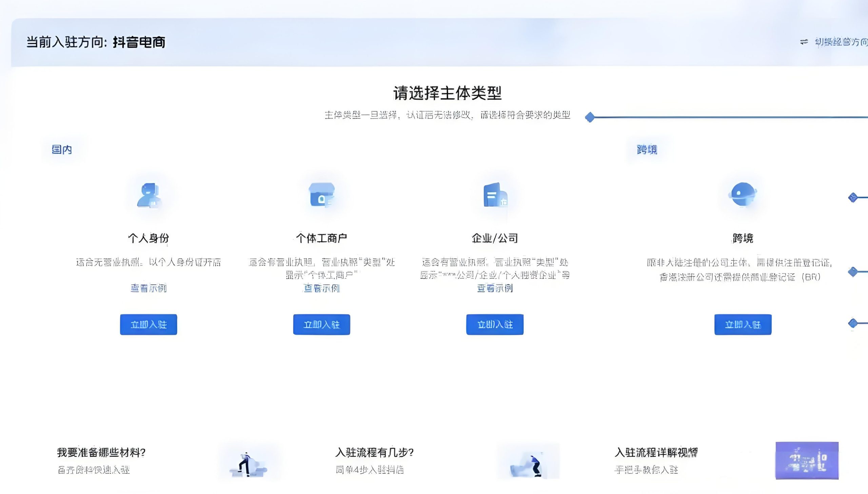
Task: Click the diamond marker on the progress line
Action: click(x=590, y=117)
